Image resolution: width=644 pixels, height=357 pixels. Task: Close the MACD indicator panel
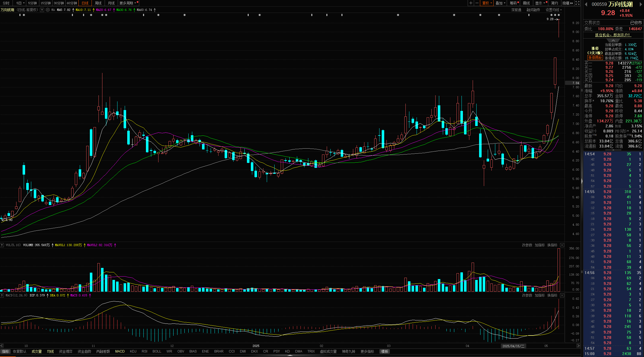coord(562,295)
